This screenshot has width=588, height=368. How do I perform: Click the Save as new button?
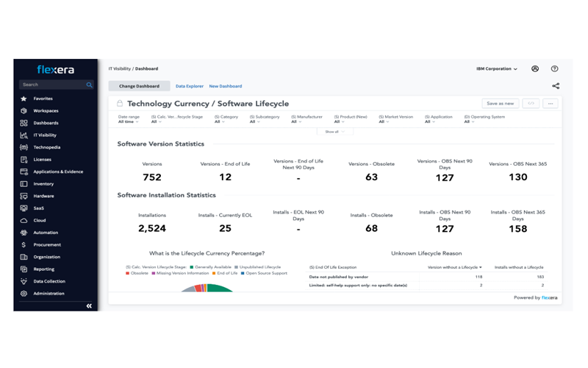(x=501, y=103)
